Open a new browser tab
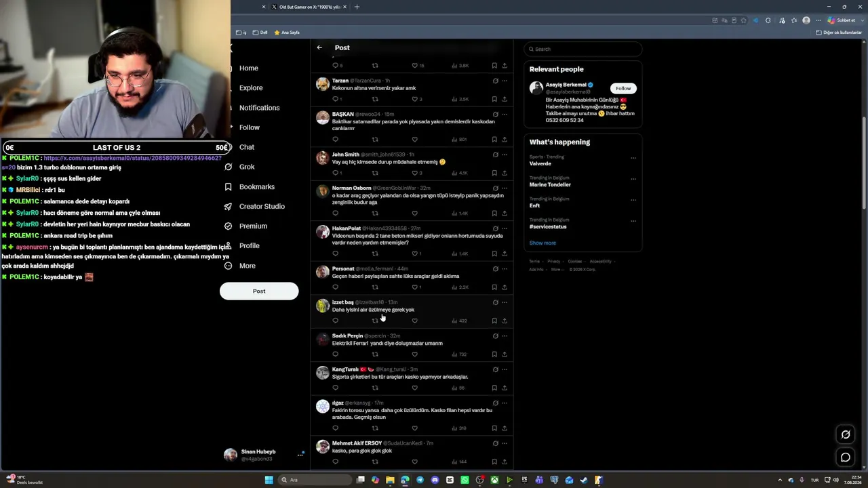Screen dimensions: 868x488 point(357,7)
